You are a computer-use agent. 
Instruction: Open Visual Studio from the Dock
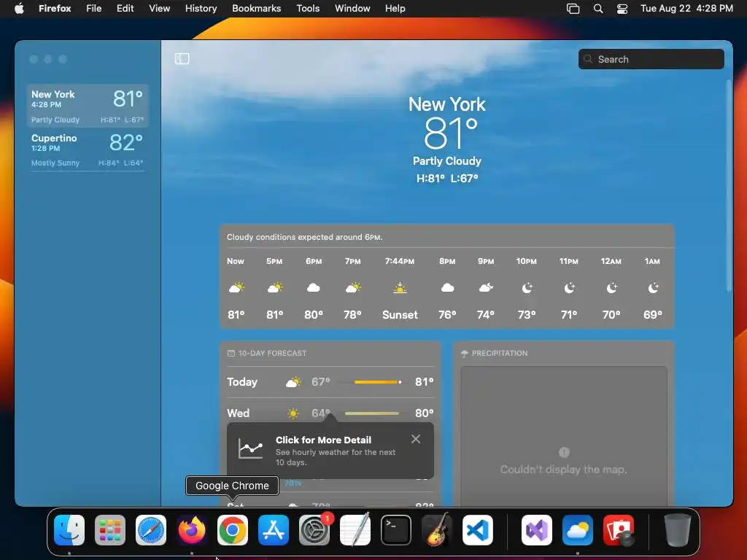(x=537, y=530)
